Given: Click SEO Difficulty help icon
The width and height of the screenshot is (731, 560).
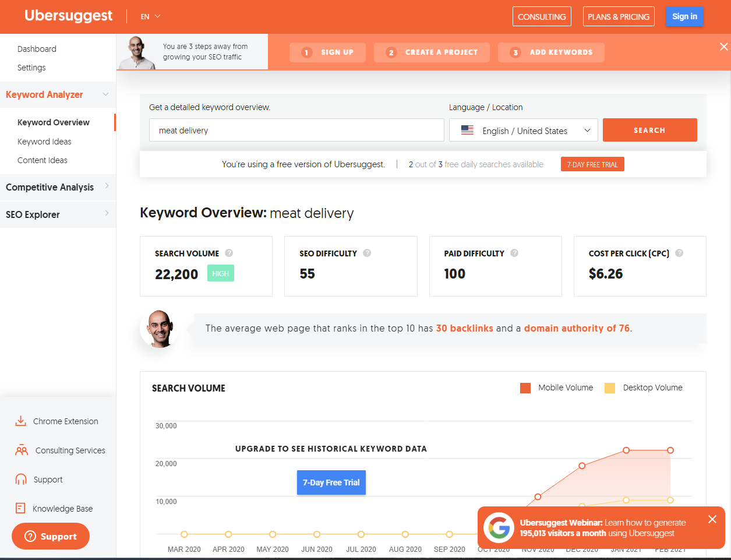Looking at the screenshot, I should coord(367,253).
